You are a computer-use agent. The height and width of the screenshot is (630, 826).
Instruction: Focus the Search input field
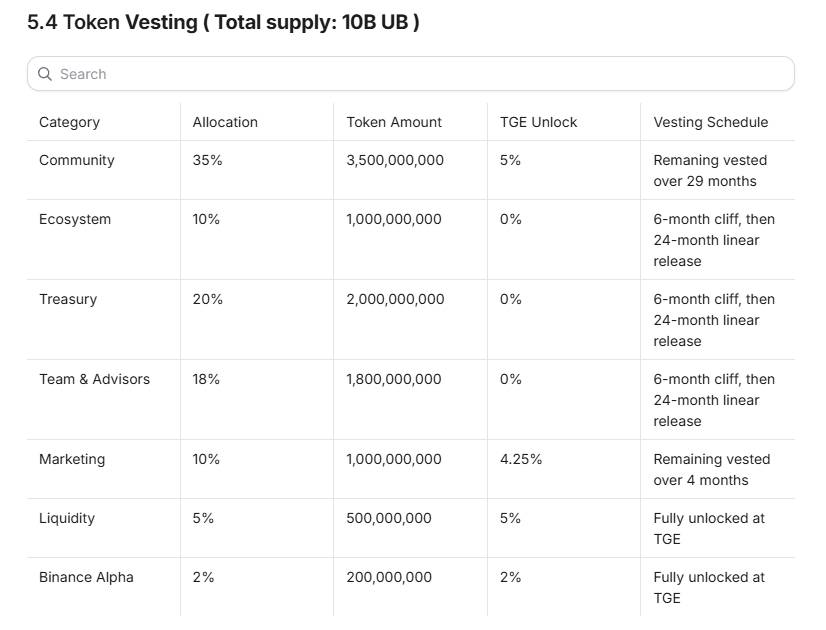(411, 74)
